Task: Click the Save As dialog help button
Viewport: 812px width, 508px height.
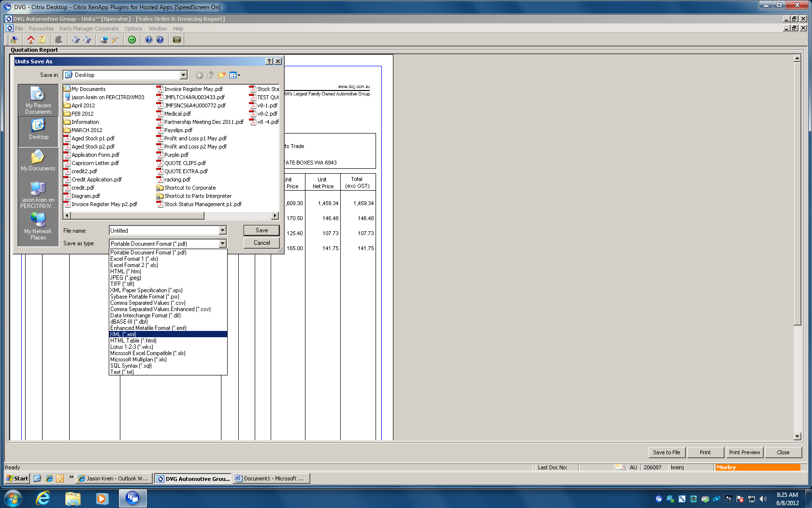Action: pyautogui.click(x=269, y=61)
